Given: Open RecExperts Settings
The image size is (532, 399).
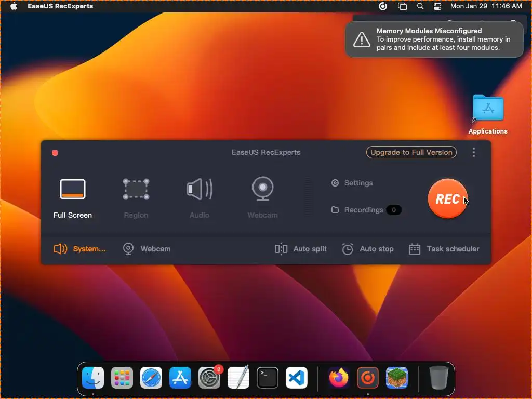Looking at the screenshot, I should 352,183.
